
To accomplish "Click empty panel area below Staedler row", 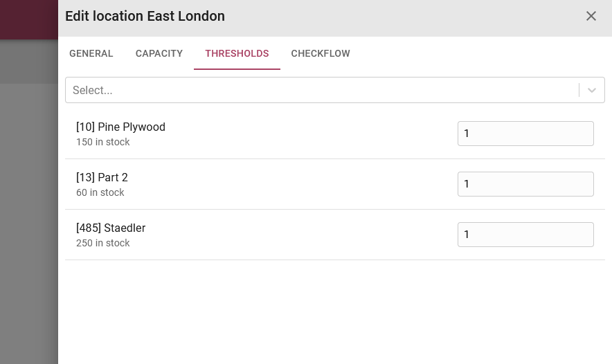I will (335, 312).
